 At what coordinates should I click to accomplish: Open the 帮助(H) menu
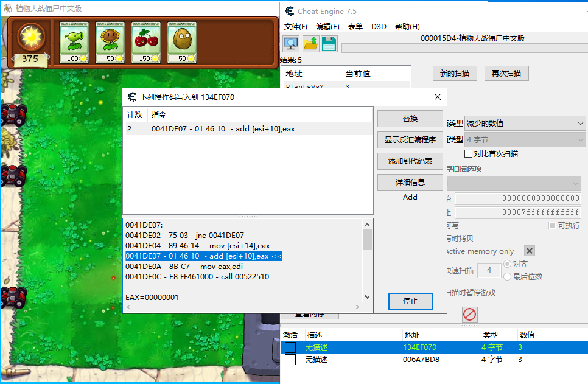(x=407, y=27)
